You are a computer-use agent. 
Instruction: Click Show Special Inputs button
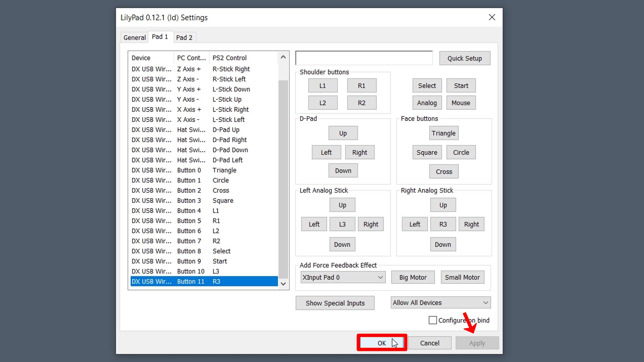point(335,303)
